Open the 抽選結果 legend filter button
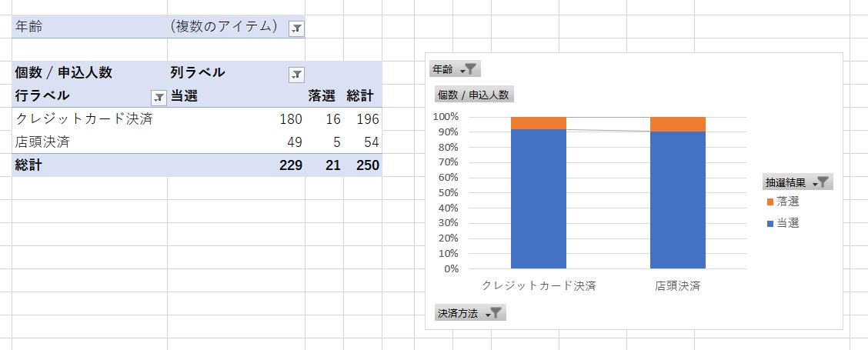Screen dimensions: 868x350 pos(798,182)
